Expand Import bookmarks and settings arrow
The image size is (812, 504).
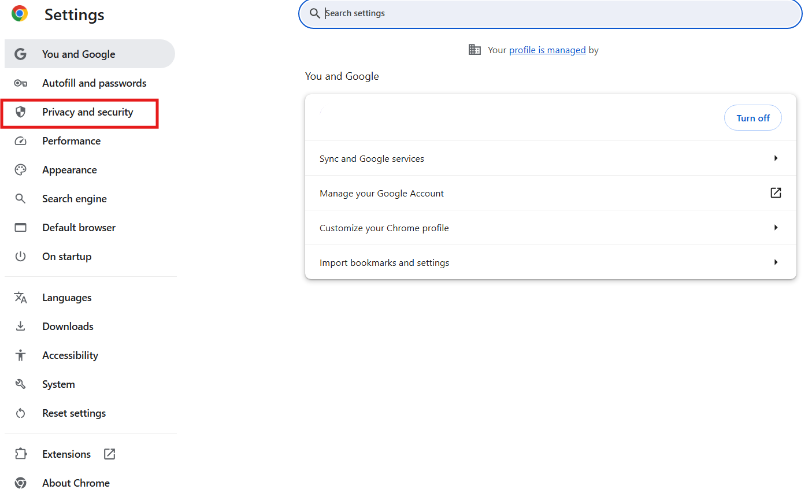coord(776,262)
